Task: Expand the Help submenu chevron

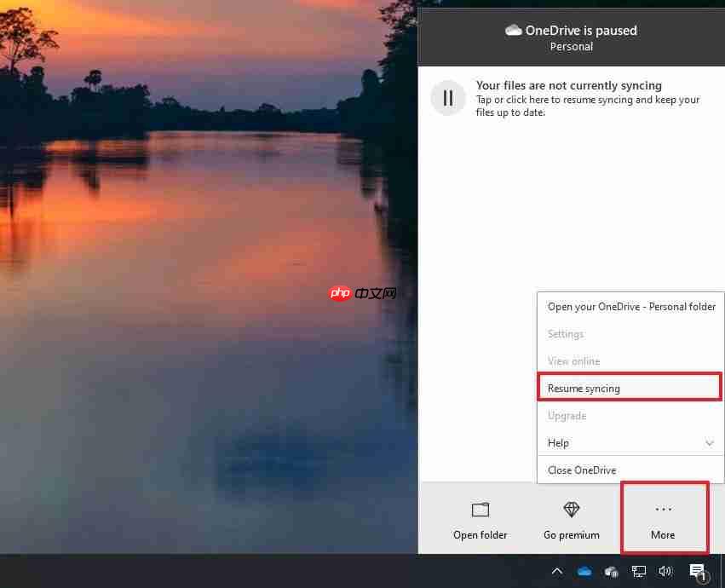Action: pyautogui.click(x=710, y=443)
